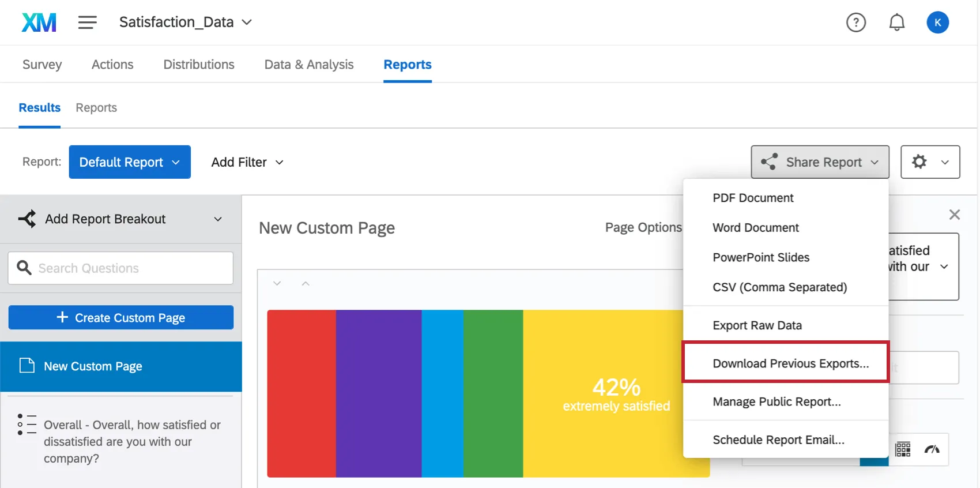Select the gauge chart visualization icon

(932, 449)
